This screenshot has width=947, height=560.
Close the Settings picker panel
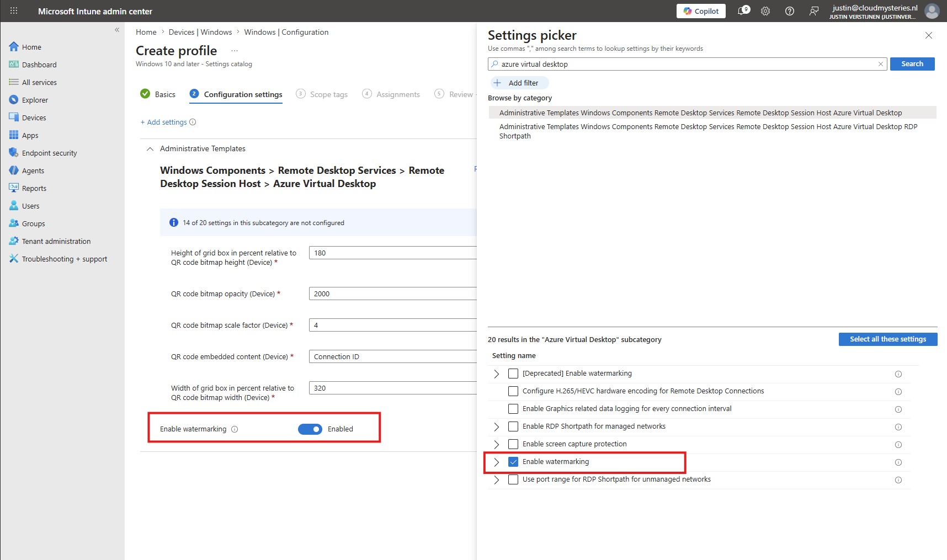[x=929, y=35]
